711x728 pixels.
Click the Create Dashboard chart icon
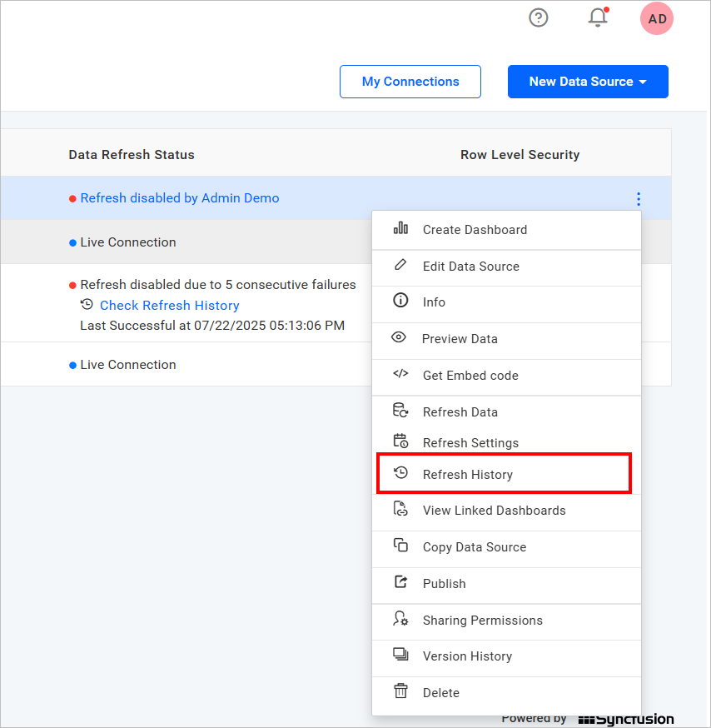click(x=400, y=229)
